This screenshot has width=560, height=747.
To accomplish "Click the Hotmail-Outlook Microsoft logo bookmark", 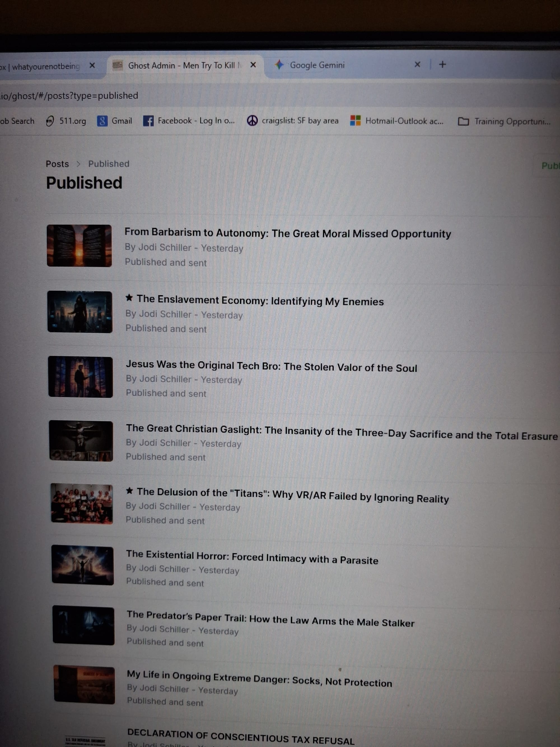I will [355, 120].
